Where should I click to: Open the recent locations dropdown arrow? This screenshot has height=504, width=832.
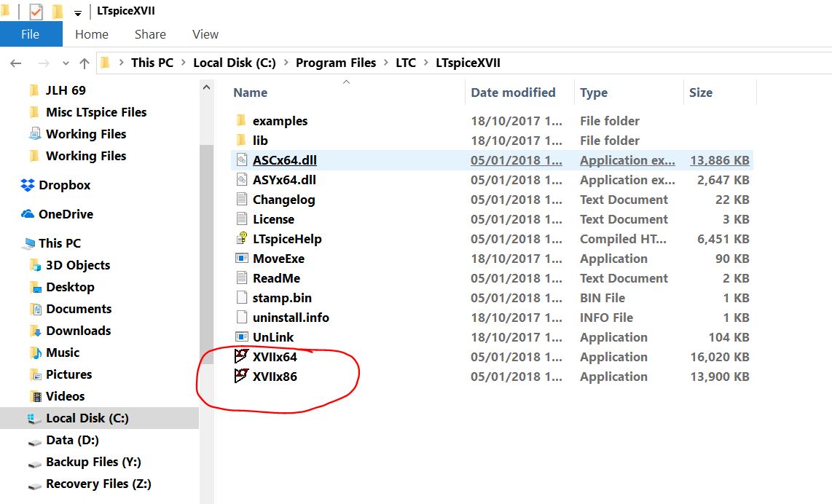(x=66, y=63)
